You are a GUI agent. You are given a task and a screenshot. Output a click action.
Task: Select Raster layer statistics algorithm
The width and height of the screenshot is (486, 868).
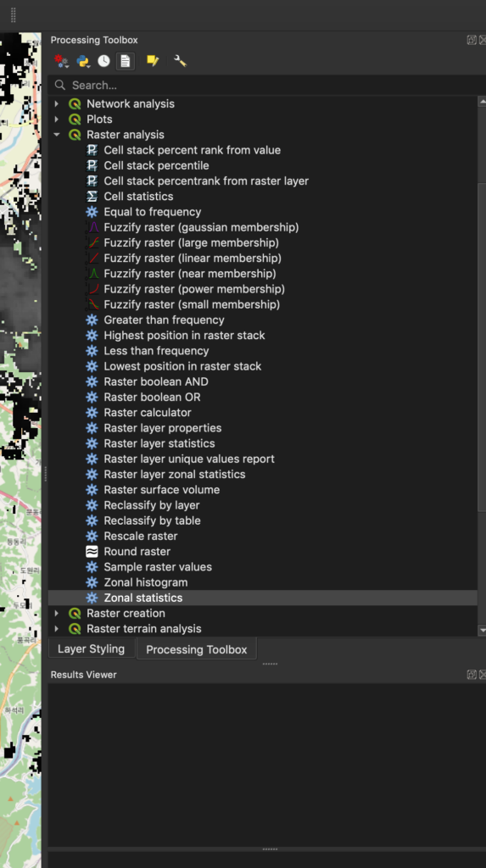point(159,443)
